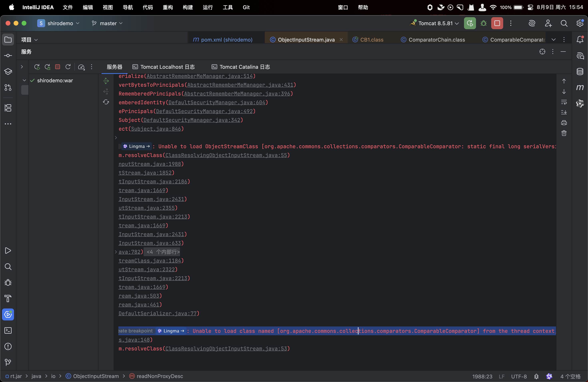The image size is (588, 382).
Task: Expand the folded 4 internal lines
Action: point(163,252)
